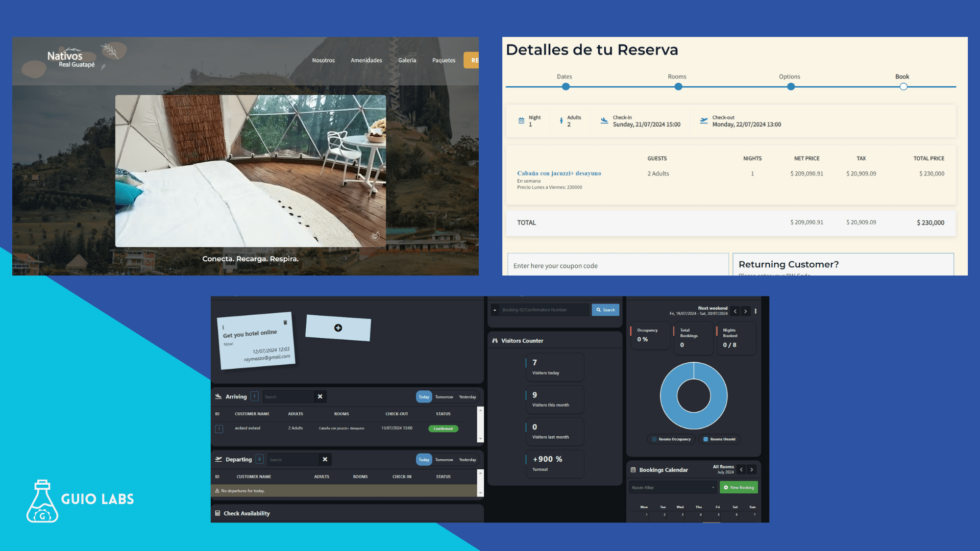This screenshot has height=551, width=980.
Task: Select Today filter in Arriving section
Action: pyautogui.click(x=424, y=397)
